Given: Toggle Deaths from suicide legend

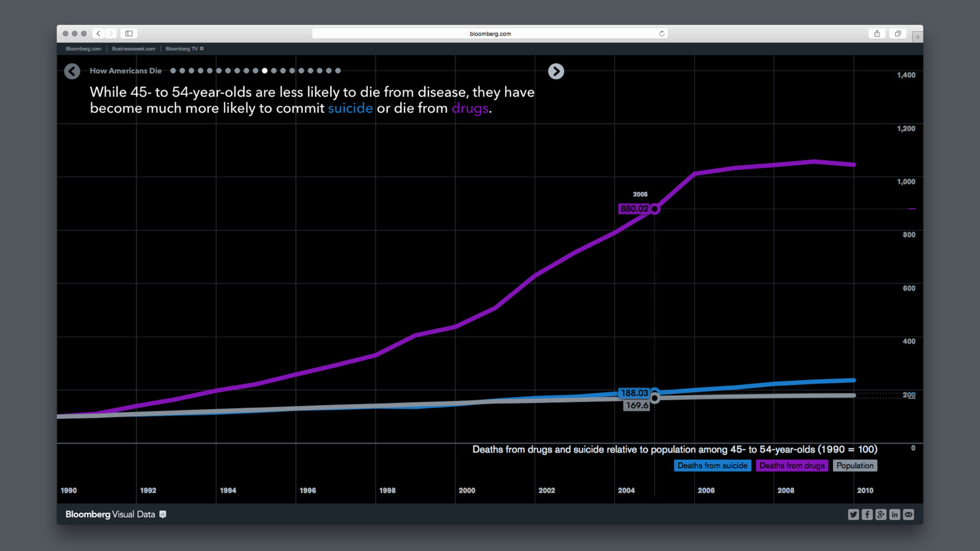Looking at the screenshot, I should coord(712,466).
